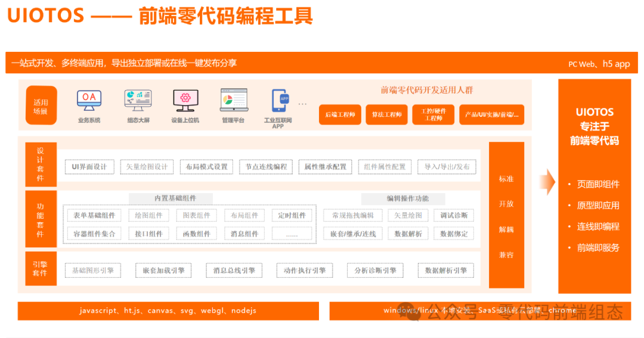Pick the 定时组件 box
644x338 pixels.
(x=292, y=215)
